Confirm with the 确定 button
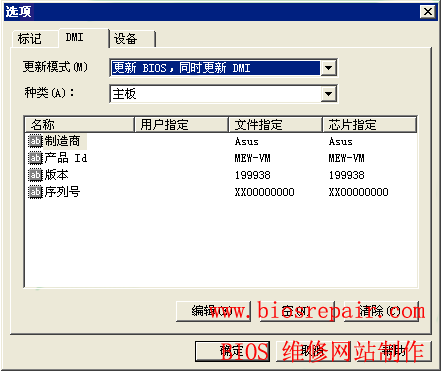This screenshot has height=375, width=444. (232, 351)
